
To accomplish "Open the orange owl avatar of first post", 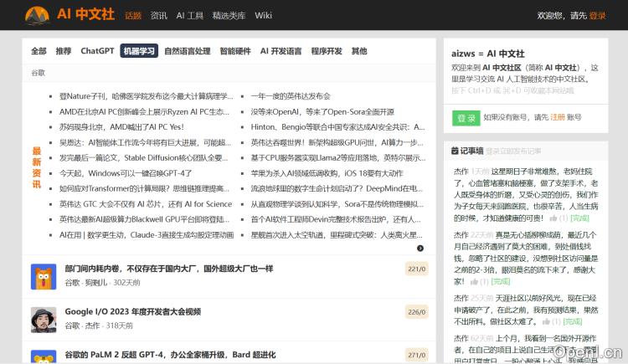I will tap(44, 276).
